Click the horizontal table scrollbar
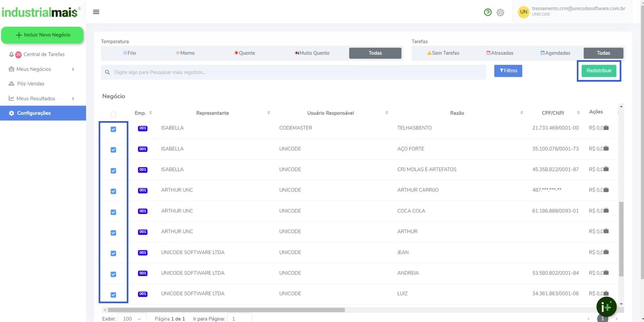Screen dimensions: 644x322 click(226, 310)
